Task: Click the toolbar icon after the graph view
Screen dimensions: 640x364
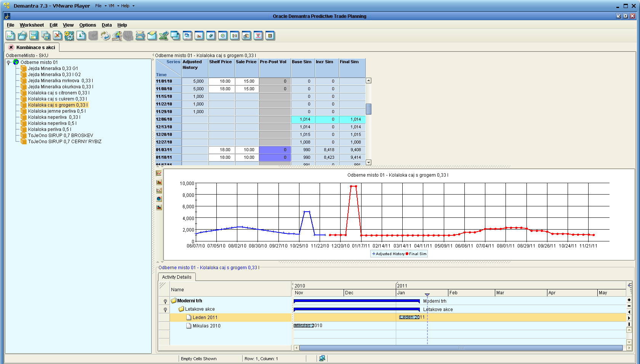Action: tap(211, 36)
